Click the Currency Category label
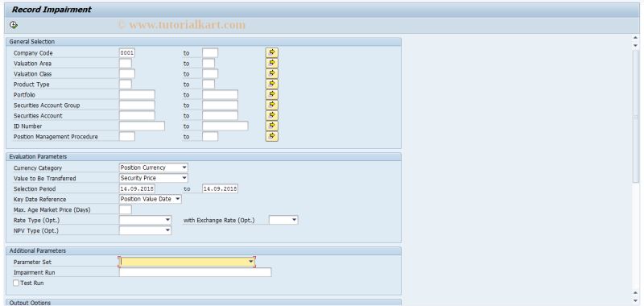The image size is (644, 306). coord(38,168)
